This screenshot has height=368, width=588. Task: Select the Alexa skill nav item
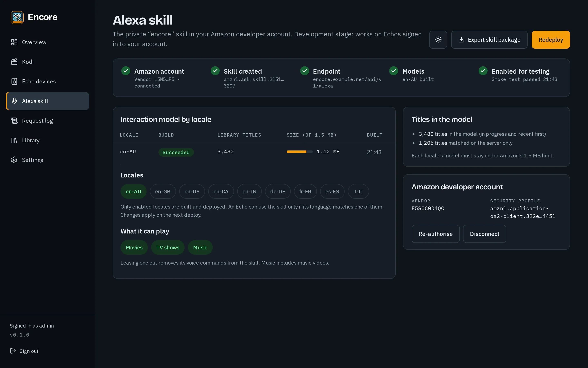(47, 101)
